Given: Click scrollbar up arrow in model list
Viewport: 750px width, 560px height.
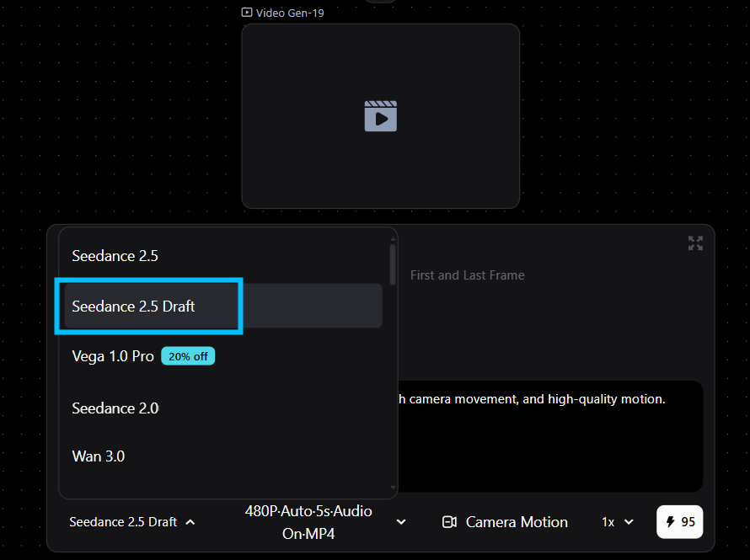Looking at the screenshot, I should (394, 238).
